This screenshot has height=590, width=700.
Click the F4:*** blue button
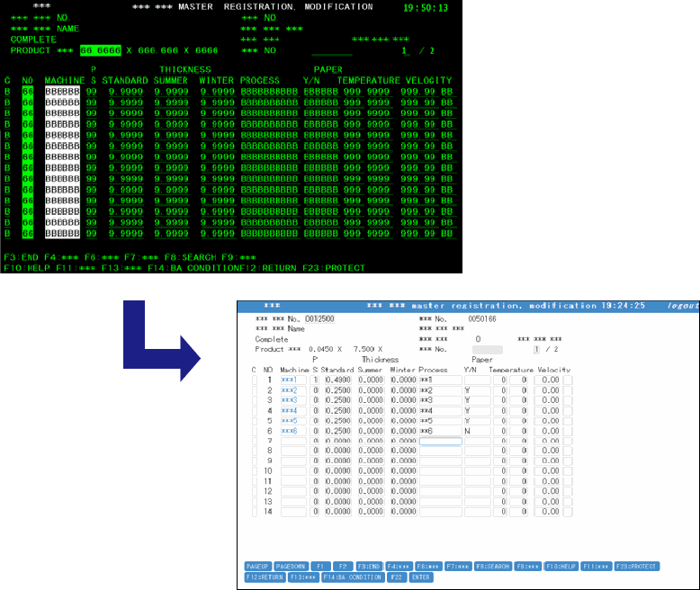pyautogui.click(x=399, y=567)
